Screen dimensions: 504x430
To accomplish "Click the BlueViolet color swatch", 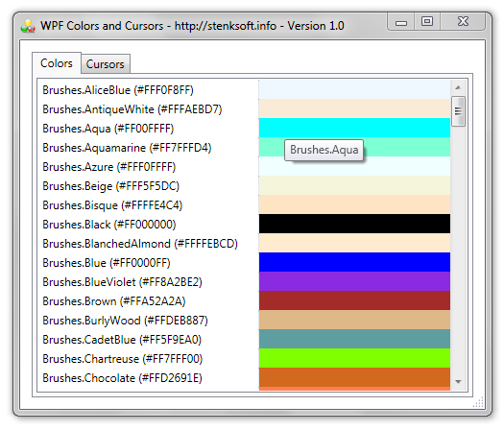I will [x=354, y=281].
